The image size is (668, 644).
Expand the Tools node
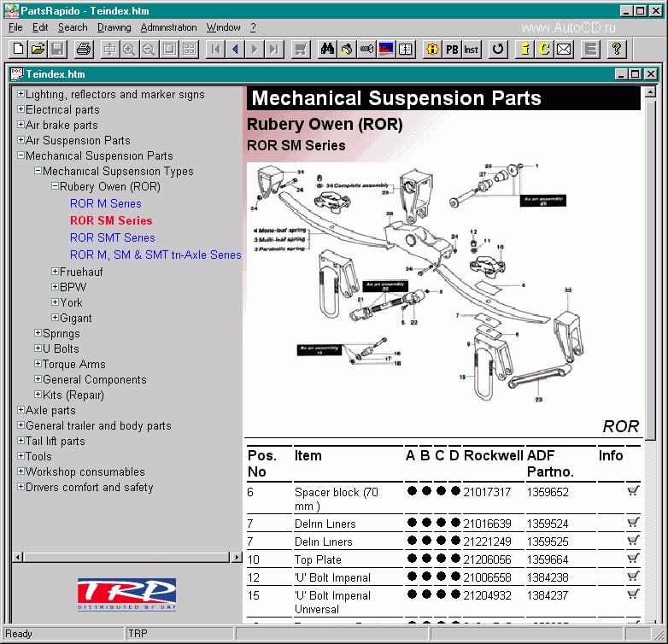(21, 456)
